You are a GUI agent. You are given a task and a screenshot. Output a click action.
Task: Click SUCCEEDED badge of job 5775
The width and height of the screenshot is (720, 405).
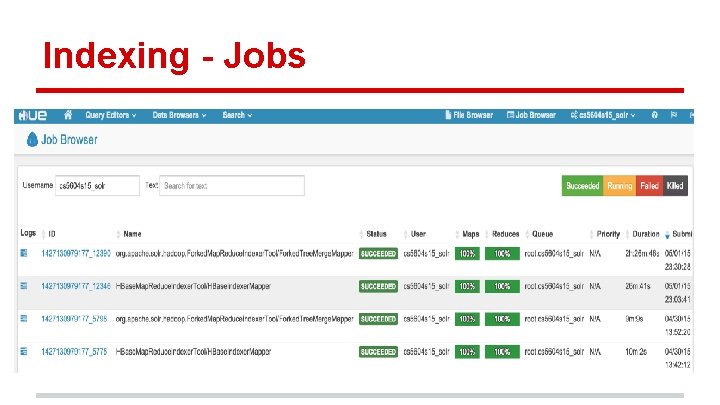(x=378, y=352)
